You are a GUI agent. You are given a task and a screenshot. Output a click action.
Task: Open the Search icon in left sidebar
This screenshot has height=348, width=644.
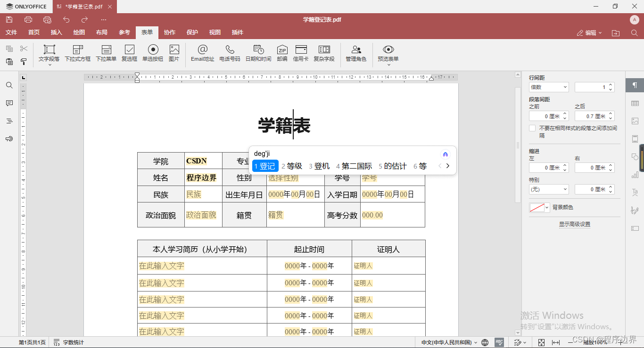tap(9, 85)
